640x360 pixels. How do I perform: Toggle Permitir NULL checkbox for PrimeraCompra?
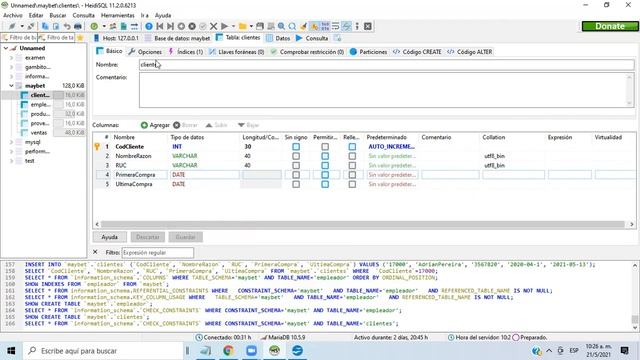click(325, 175)
